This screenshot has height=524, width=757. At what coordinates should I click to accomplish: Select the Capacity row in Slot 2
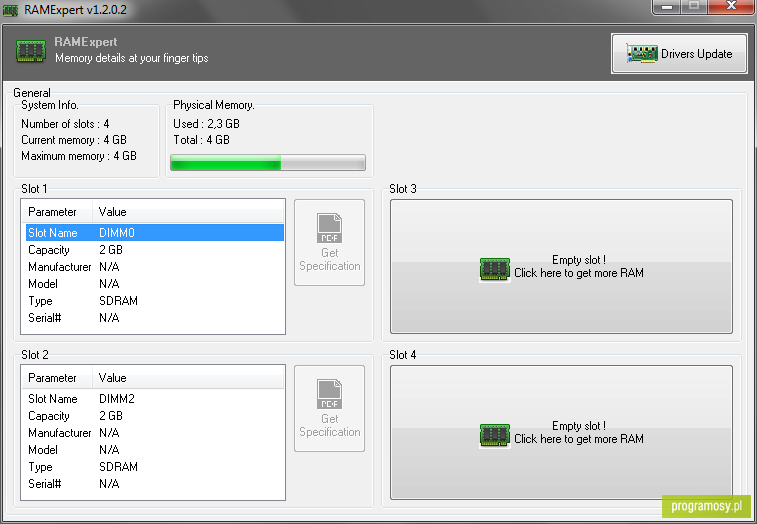click(154, 416)
